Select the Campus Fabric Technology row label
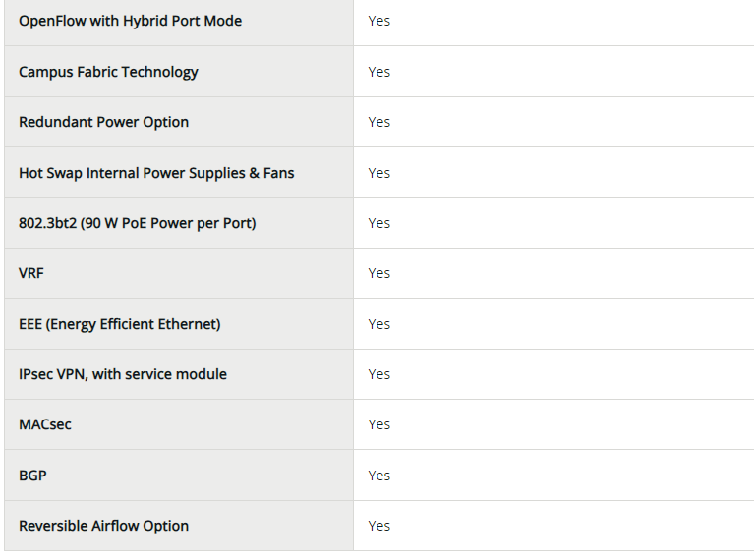Screen dimensions: 754x560 pos(108,72)
